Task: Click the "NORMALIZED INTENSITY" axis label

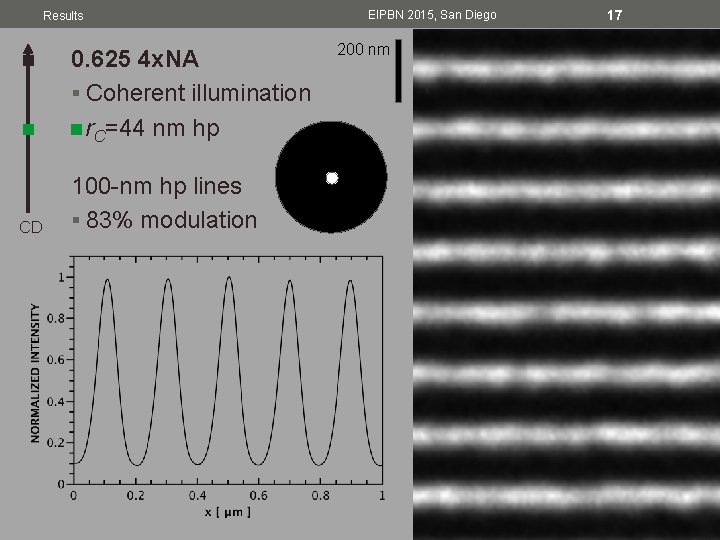Action: pos(35,373)
